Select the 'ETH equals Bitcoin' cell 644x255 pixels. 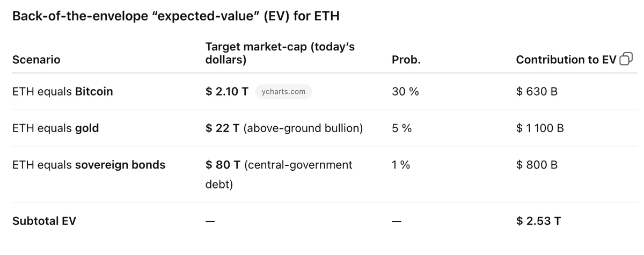(62, 91)
